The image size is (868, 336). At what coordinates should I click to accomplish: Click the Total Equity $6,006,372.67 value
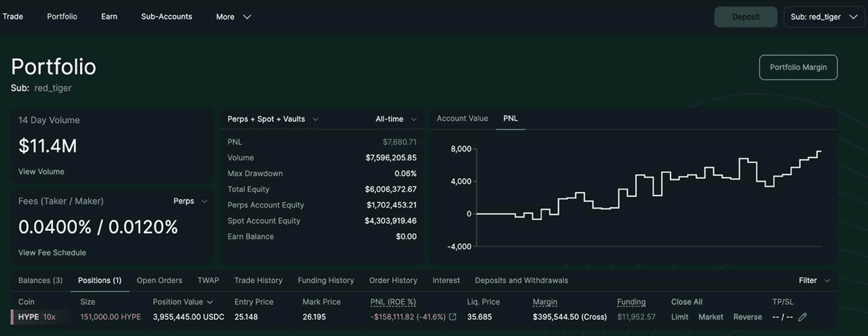click(391, 189)
